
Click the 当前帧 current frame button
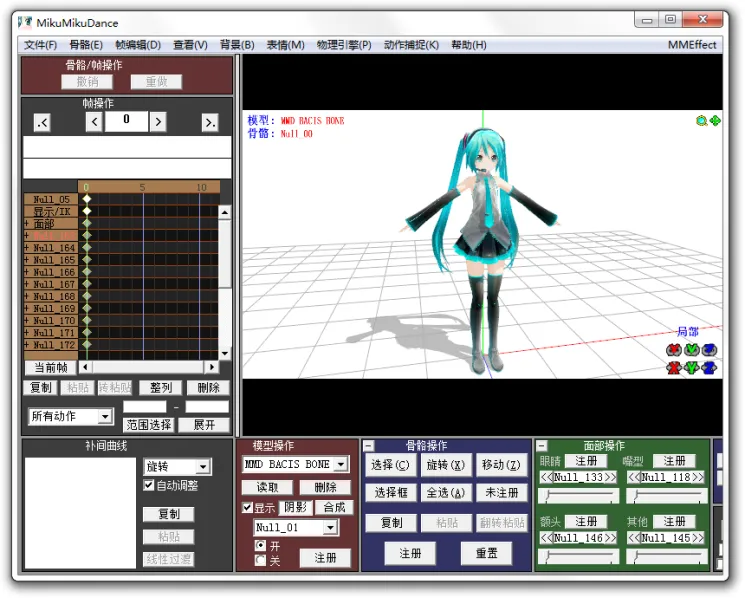coord(51,368)
